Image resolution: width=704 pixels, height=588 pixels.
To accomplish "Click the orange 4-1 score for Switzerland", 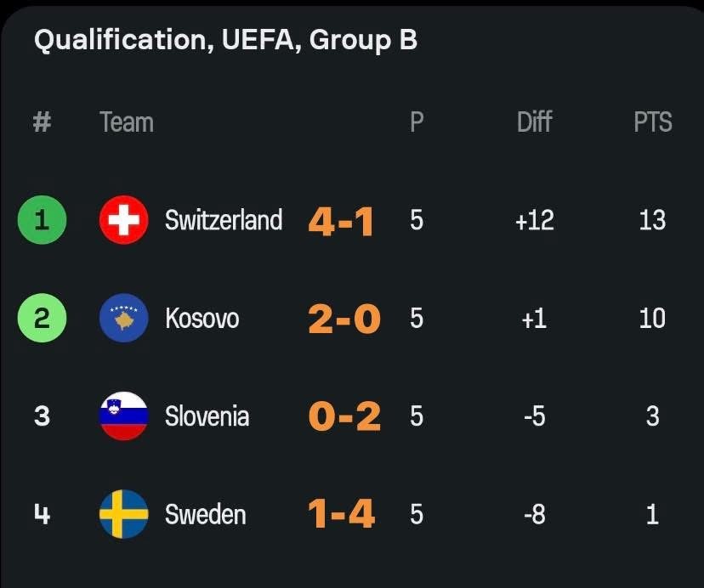I will coord(341,222).
